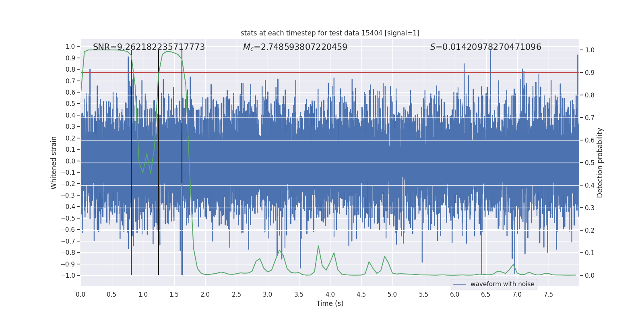The image size is (644, 322).
Task: Click tick label 5.5 on the Time axis
Action: [x=424, y=294]
